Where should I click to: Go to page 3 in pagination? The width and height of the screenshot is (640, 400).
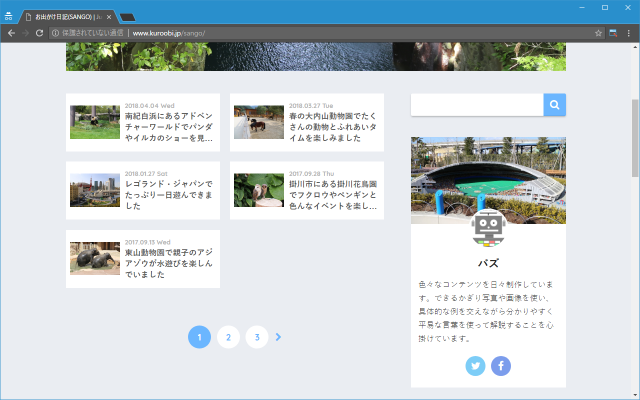point(257,337)
